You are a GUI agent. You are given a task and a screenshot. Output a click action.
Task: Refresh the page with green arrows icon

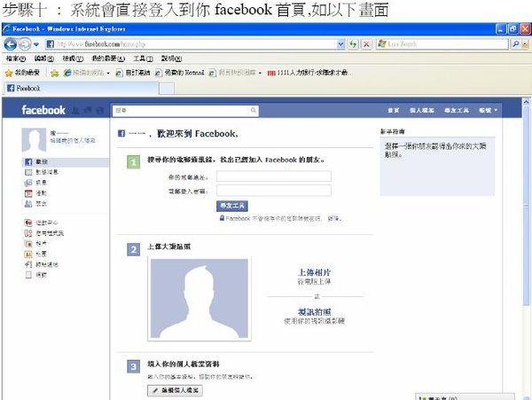(x=354, y=44)
